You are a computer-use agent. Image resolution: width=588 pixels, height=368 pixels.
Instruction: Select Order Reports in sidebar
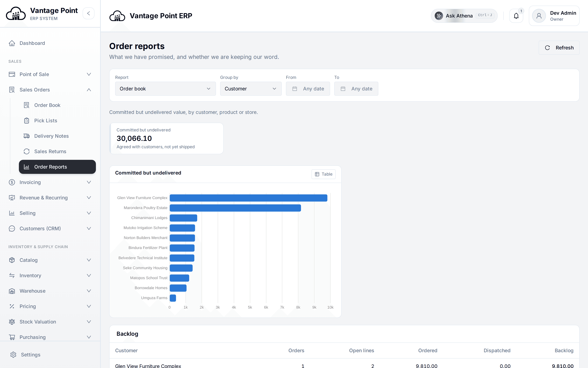pyautogui.click(x=57, y=167)
